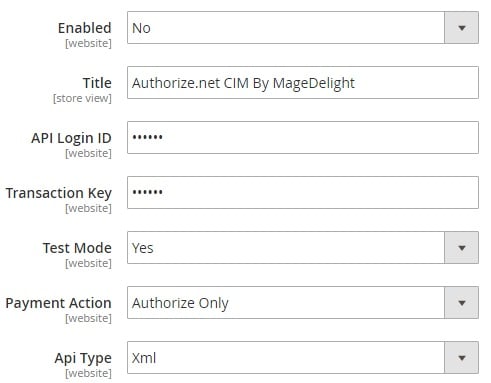Click the Title field label
This screenshot has height=383, width=491.
[x=97, y=83]
